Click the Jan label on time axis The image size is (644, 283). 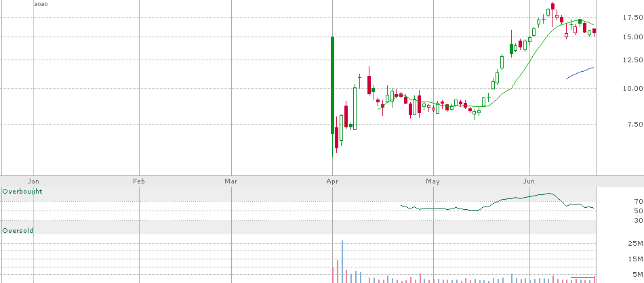pyautogui.click(x=33, y=181)
